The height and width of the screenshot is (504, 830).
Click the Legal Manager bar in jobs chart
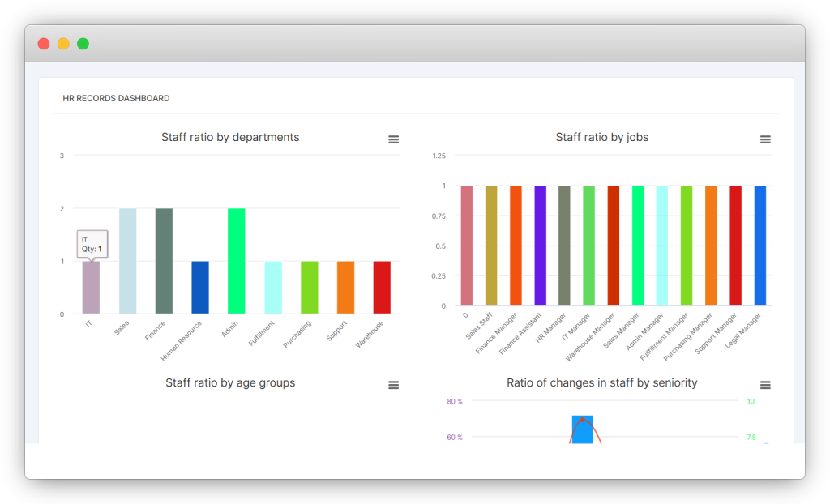tap(759, 246)
